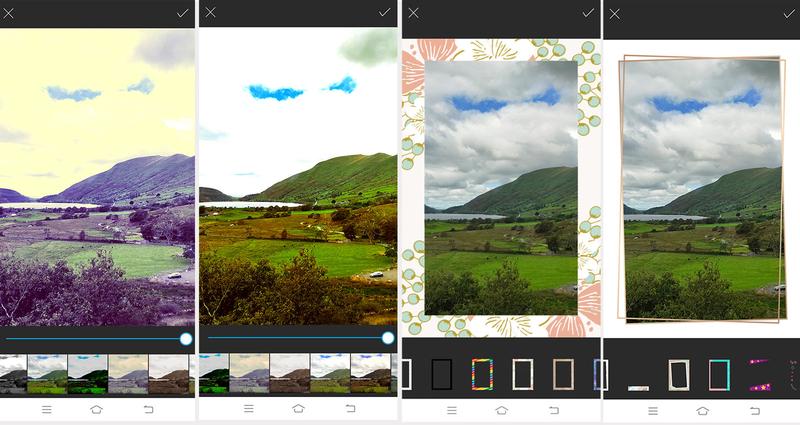Click filter intensity slider handle in first panel
The height and width of the screenshot is (425, 800).
[x=186, y=339]
